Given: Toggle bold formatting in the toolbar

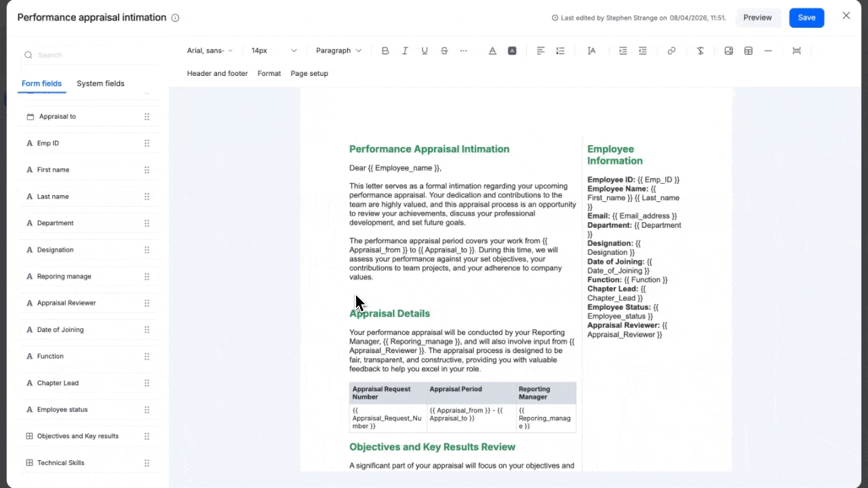Looking at the screenshot, I should tap(385, 51).
